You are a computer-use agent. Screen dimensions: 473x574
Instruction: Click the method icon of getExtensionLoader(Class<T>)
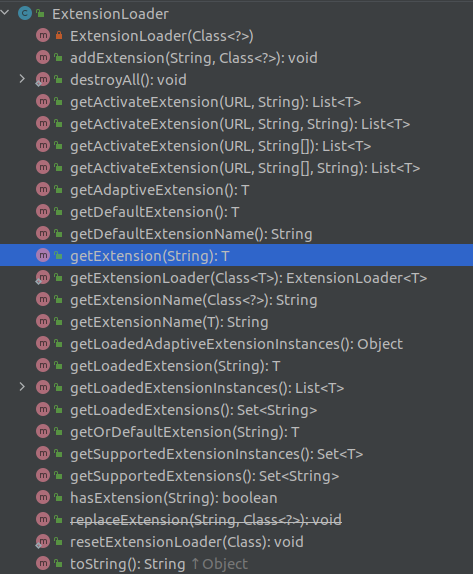click(43, 277)
